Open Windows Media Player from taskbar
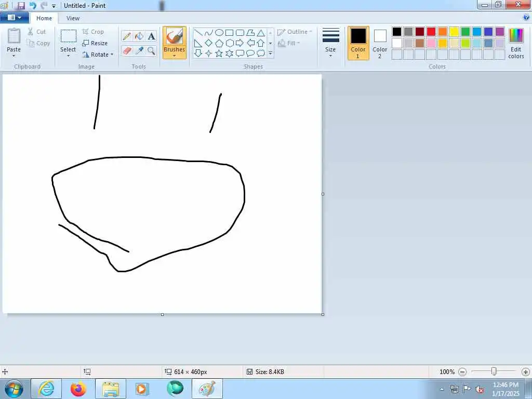The width and height of the screenshot is (532, 399). pos(142,389)
